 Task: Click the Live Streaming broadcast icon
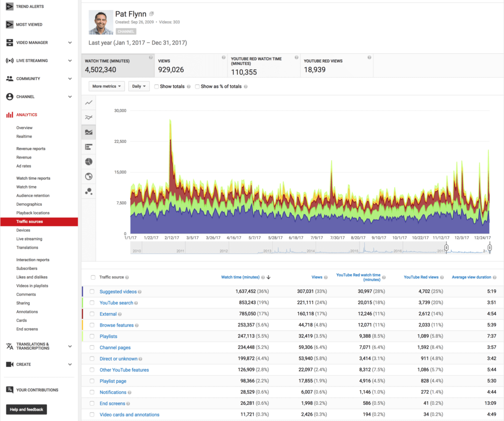click(x=10, y=61)
